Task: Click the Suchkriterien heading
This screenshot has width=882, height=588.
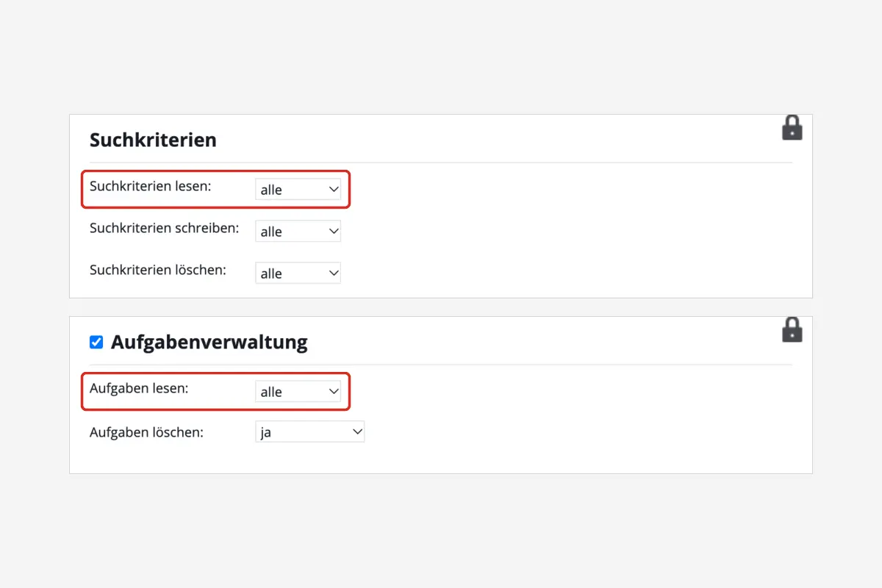Action: click(x=153, y=140)
